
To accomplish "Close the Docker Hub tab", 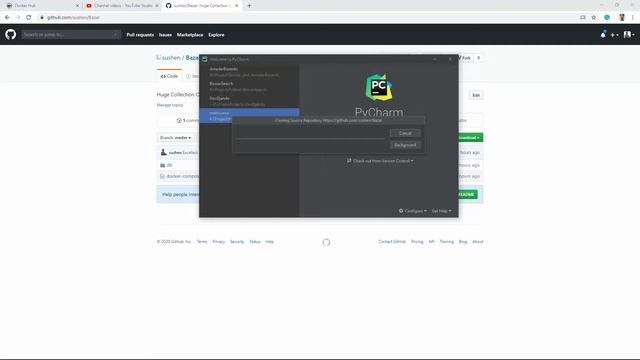I will 77,6.
